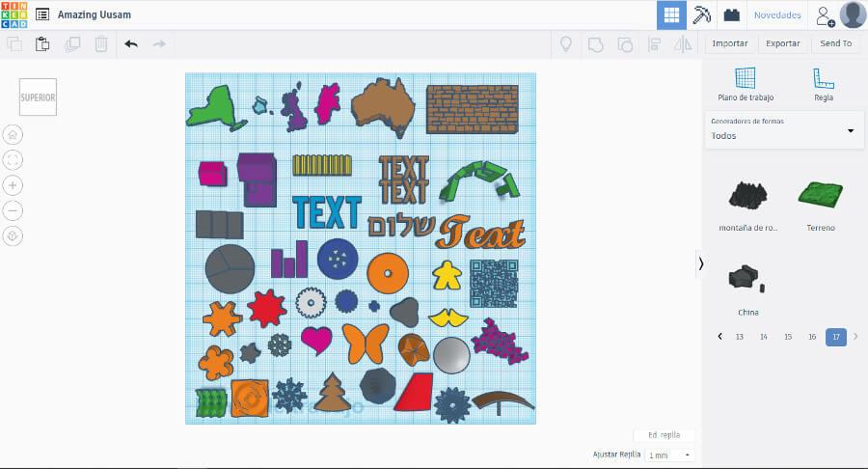Switch to the bricks view mode
This screenshot has height=469, width=868.
point(731,14)
